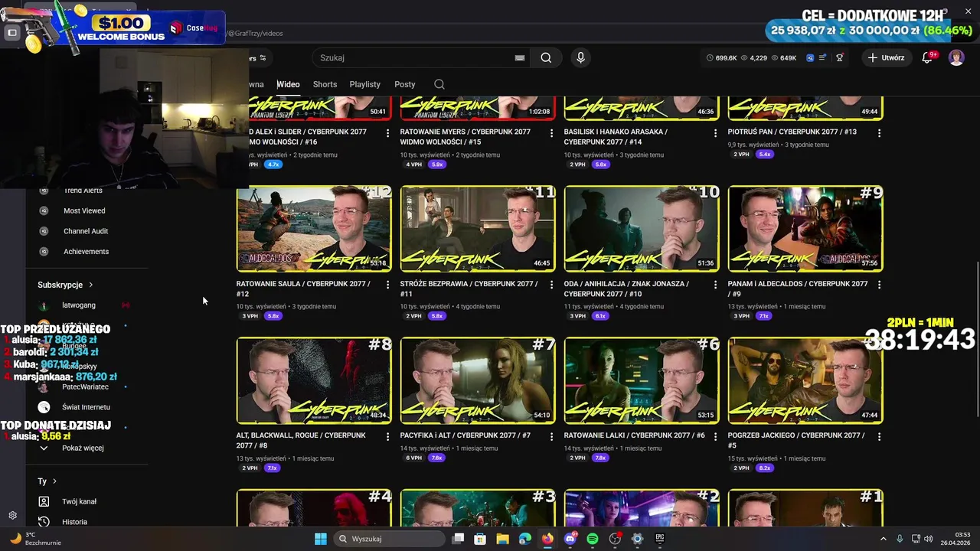Show hidden system tray icons chevron
Image resolution: width=980 pixels, height=551 pixels.
(x=883, y=539)
